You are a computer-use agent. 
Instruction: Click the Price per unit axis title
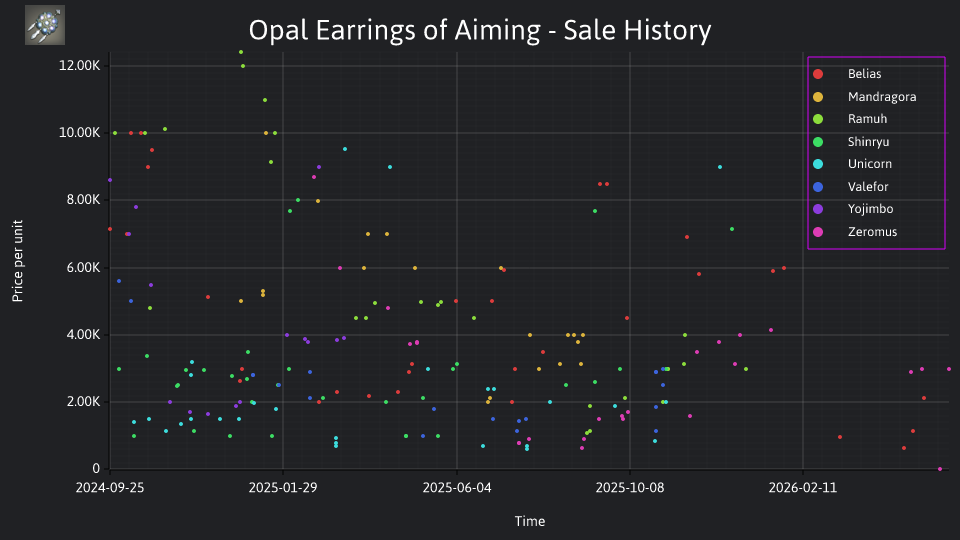(x=17, y=261)
